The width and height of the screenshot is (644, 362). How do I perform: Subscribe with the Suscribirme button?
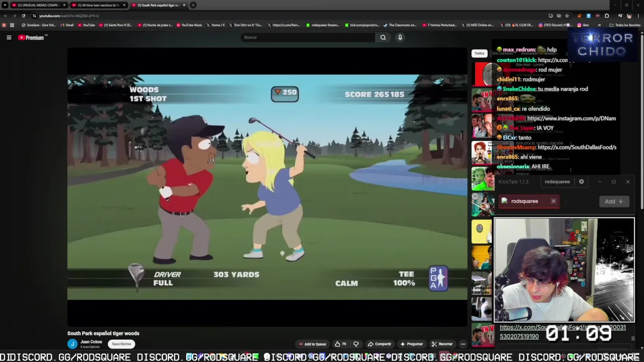click(x=121, y=344)
